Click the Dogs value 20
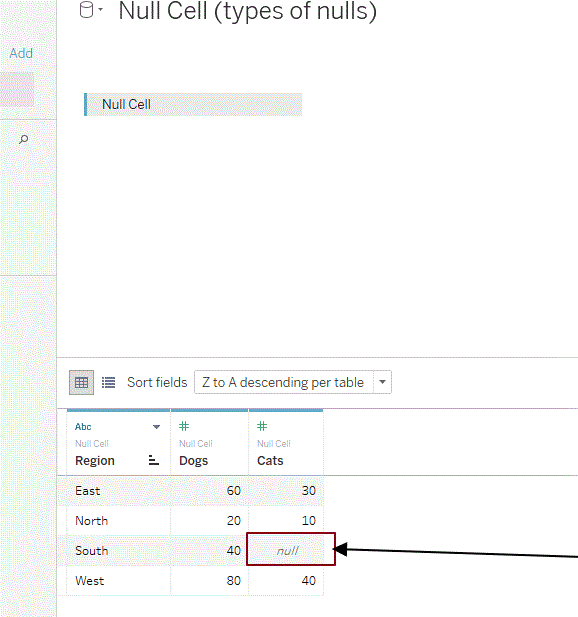578x617 pixels. pos(234,521)
